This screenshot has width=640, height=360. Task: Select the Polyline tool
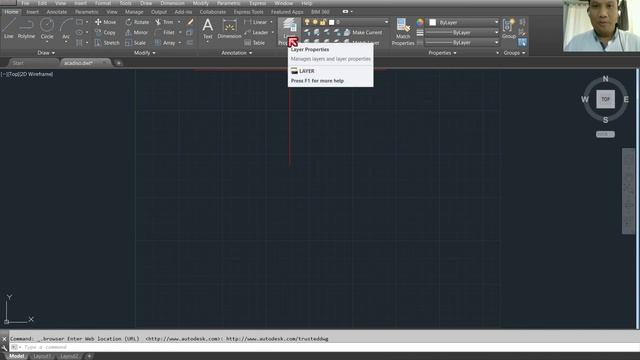(26, 29)
